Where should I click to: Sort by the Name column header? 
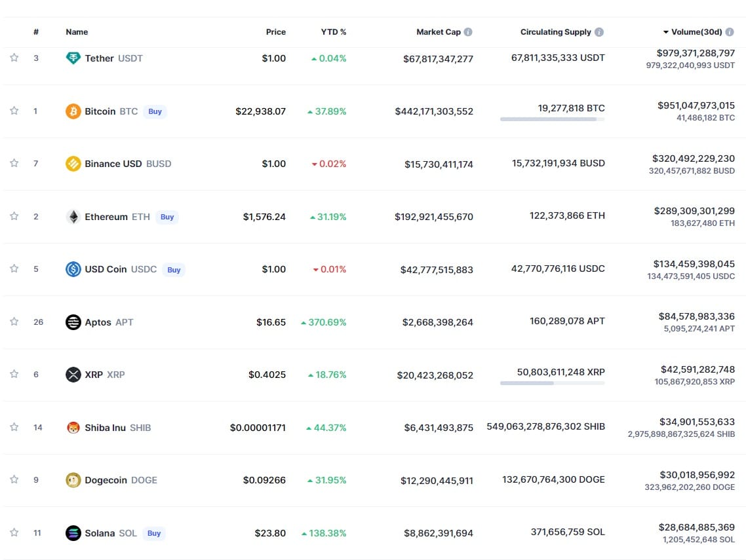77,32
